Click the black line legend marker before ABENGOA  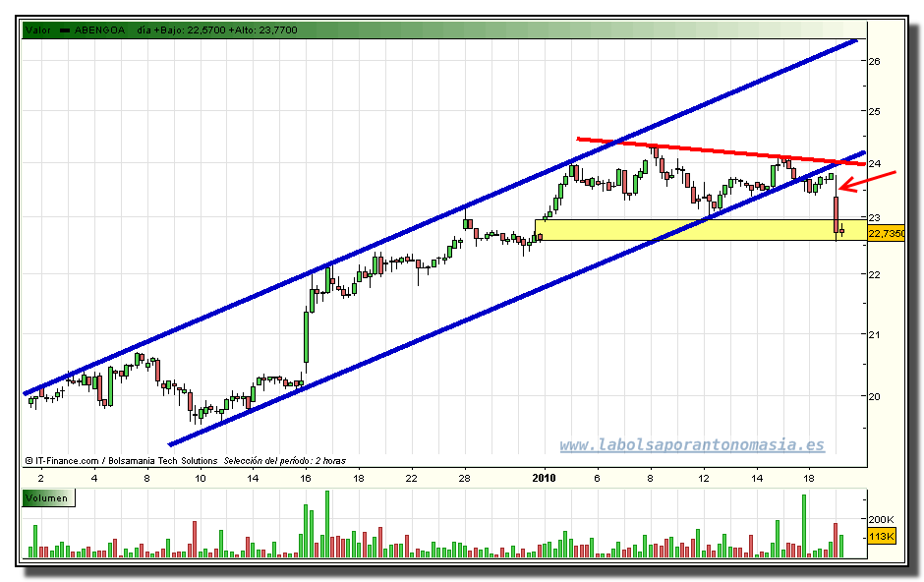coord(65,30)
